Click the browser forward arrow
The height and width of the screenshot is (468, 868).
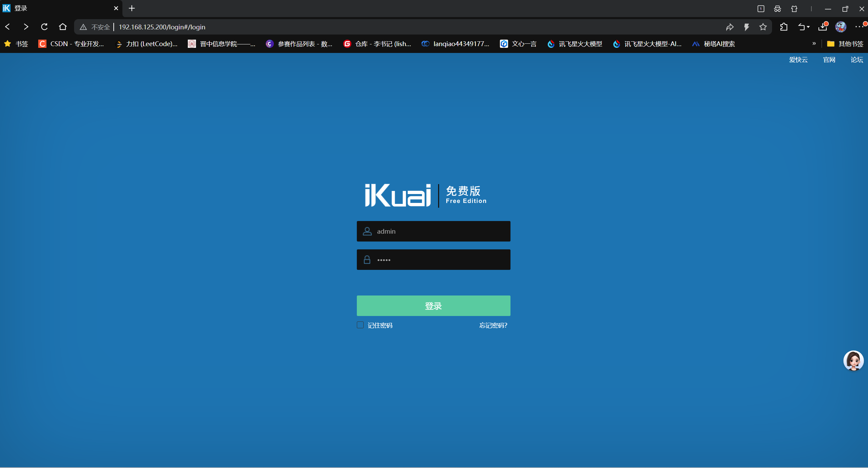click(26, 27)
